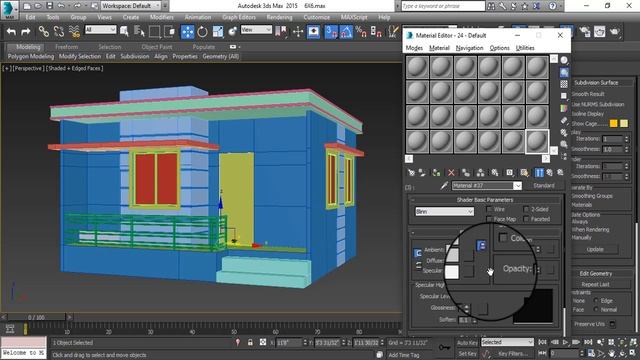Activate the Select and Move tool
This screenshot has width=640, height=360.
click(187, 31)
